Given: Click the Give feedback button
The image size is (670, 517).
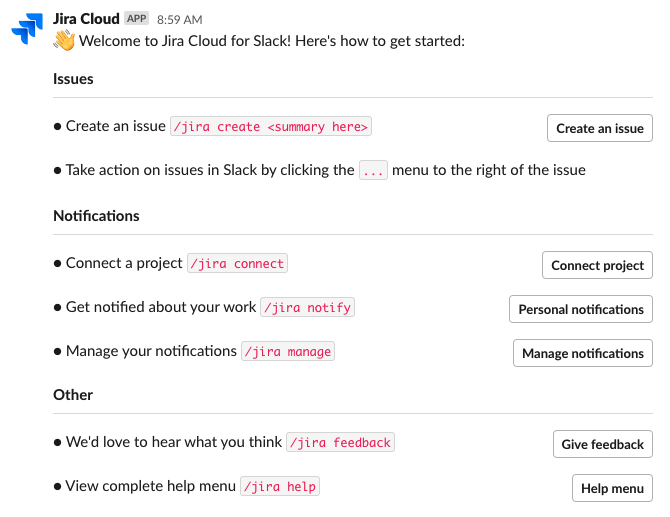Looking at the screenshot, I should click(x=602, y=444).
